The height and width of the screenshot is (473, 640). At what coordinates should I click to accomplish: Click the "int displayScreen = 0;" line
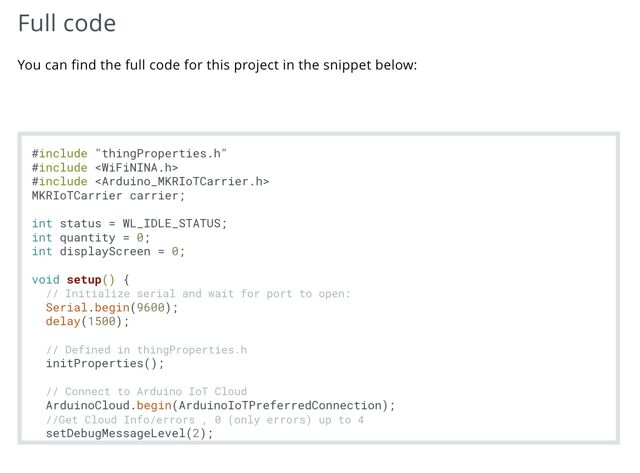pos(108,252)
